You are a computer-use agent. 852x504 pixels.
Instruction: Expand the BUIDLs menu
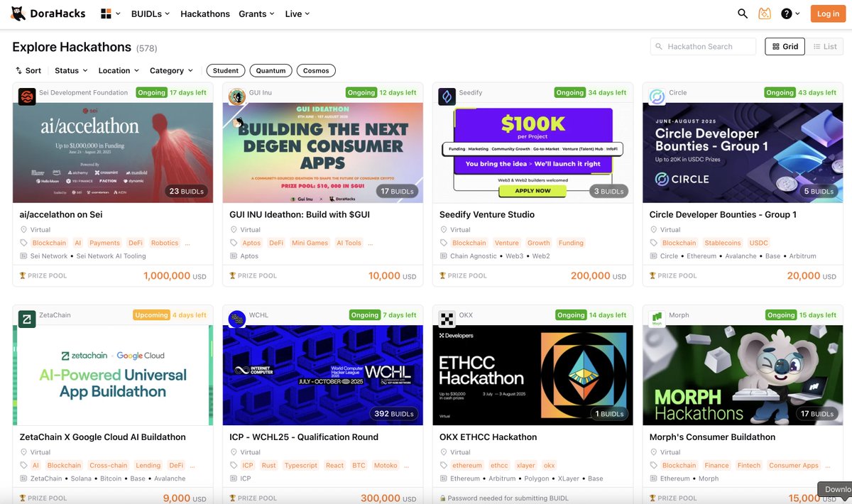[151, 13]
